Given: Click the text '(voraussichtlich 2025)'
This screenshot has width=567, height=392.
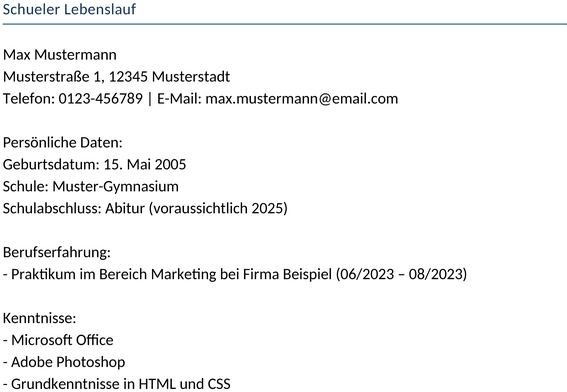Looking at the screenshot, I should click(218, 209).
